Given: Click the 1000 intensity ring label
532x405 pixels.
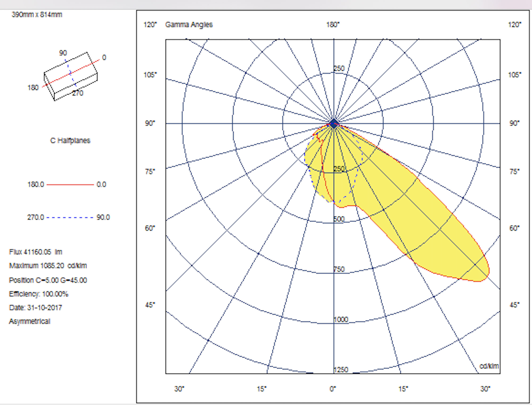Looking at the screenshot, I should click(341, 320).
